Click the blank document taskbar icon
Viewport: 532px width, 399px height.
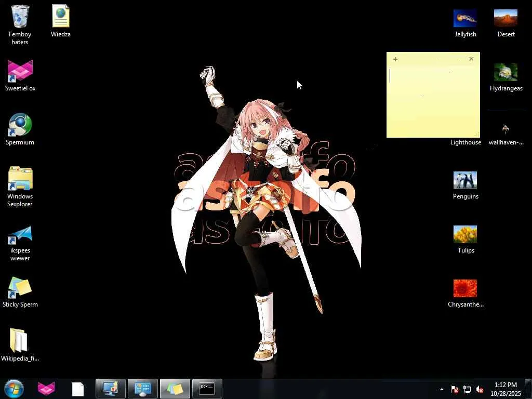[78, 389]
